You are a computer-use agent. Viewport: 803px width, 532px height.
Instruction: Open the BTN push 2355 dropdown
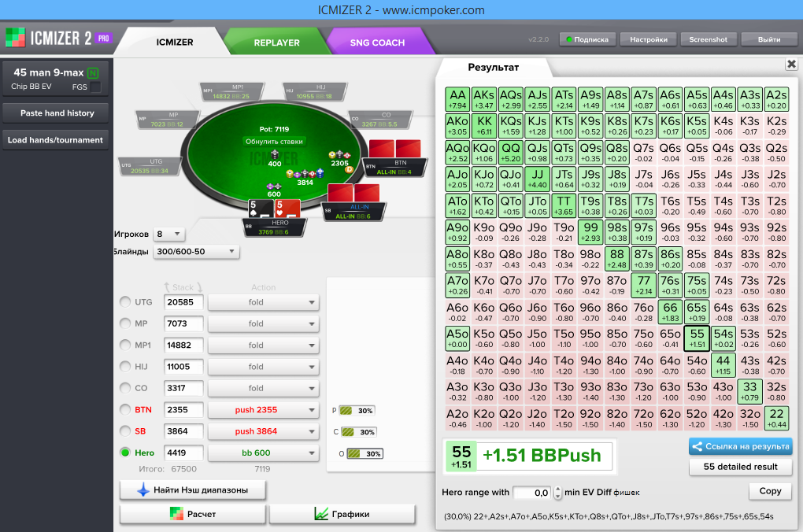tap(263, 410)
